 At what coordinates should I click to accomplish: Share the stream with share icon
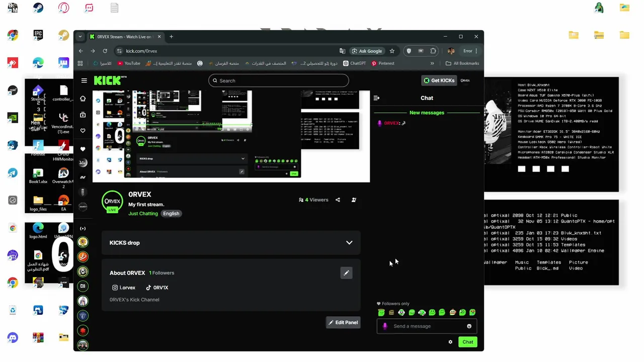(x=338, y=200)
